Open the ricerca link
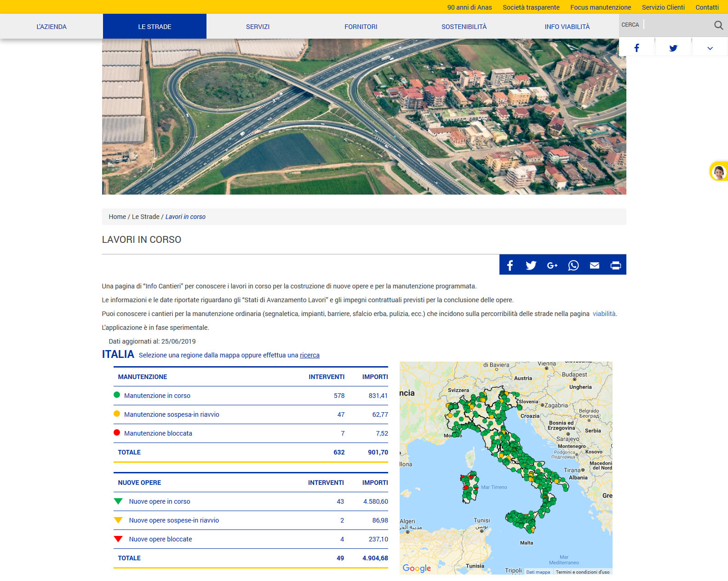 310,355
